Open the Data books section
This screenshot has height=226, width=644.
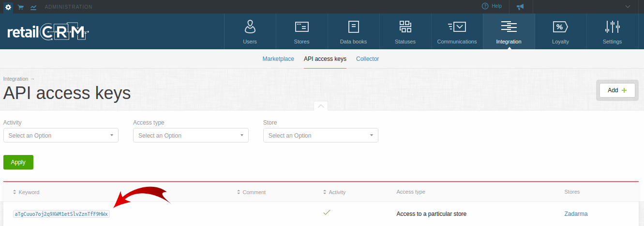pyautogui.click(x=354, y=31)
